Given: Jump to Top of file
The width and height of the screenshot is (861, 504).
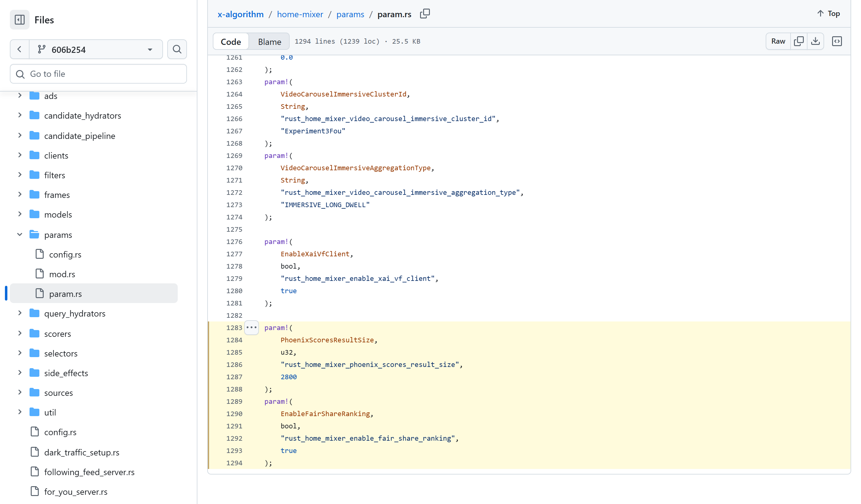Looking at the screenshot, I should 828,14.
